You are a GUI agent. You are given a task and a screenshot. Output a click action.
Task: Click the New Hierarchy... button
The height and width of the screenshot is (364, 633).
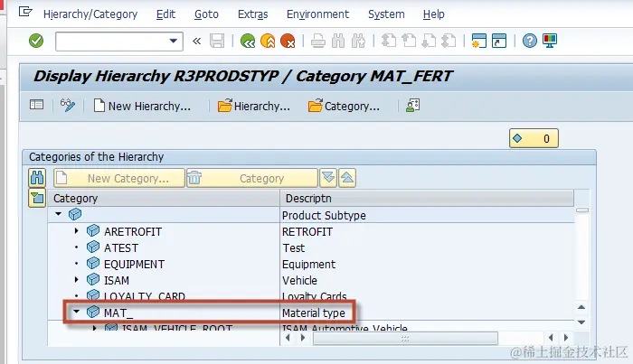142,106
